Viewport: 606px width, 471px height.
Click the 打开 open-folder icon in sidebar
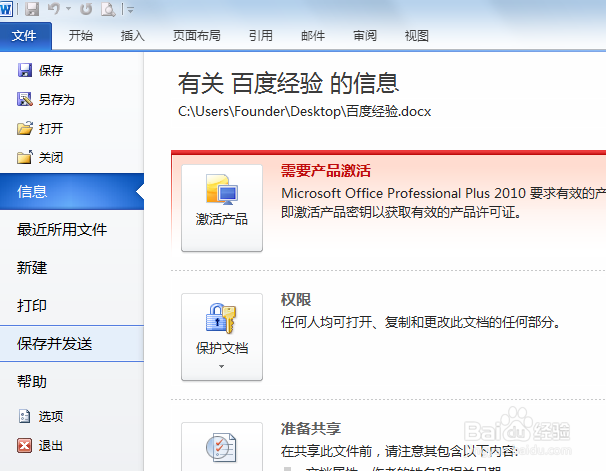pos(25,128)
